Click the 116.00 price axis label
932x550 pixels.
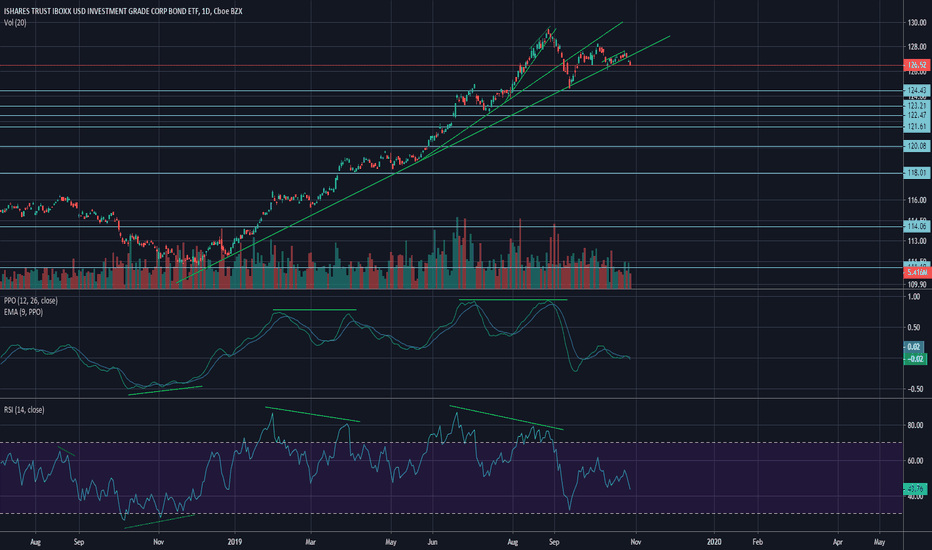point(917,200)
